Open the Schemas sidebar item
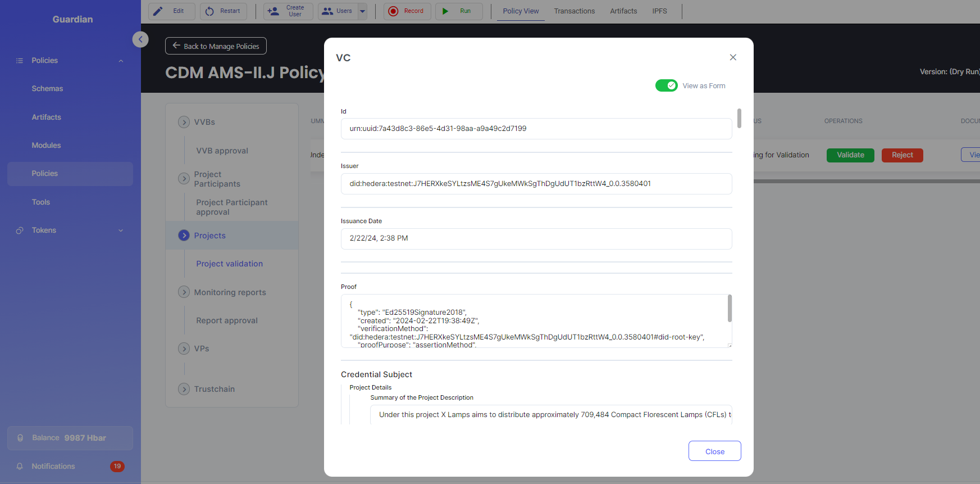Screen dimensions: 980x484 47,89
